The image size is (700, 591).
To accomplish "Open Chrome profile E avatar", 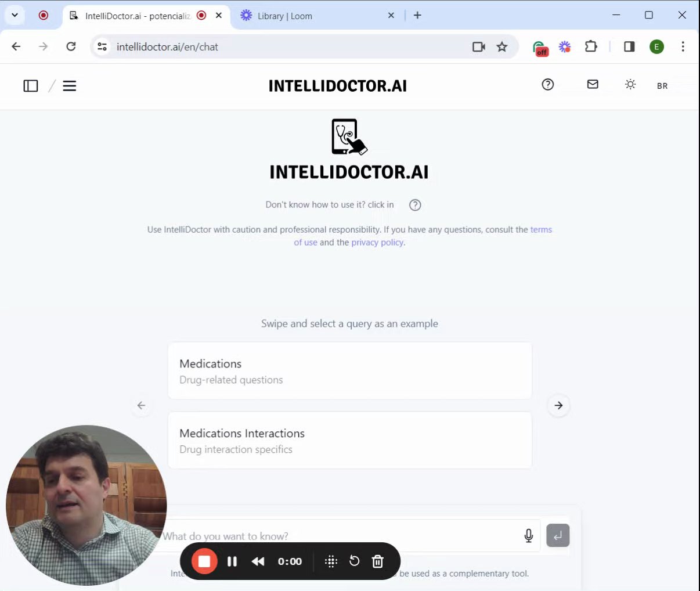I will coord(656,46).
